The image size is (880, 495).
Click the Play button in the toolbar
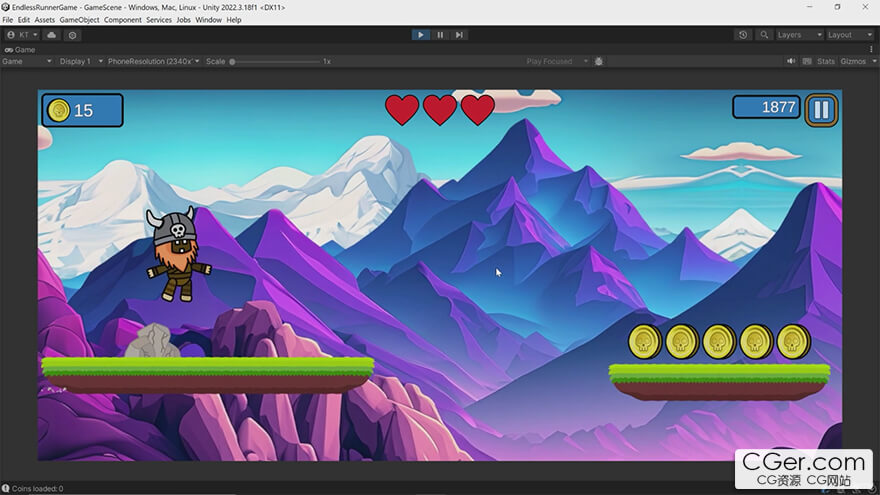point(420,35)
